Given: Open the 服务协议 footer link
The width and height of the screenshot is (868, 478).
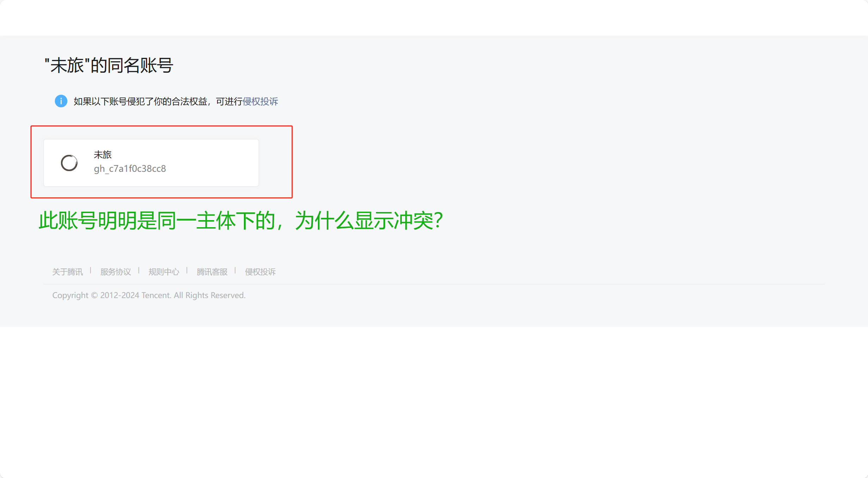Looking at the screenshot, I should click(x=116, y=272).
